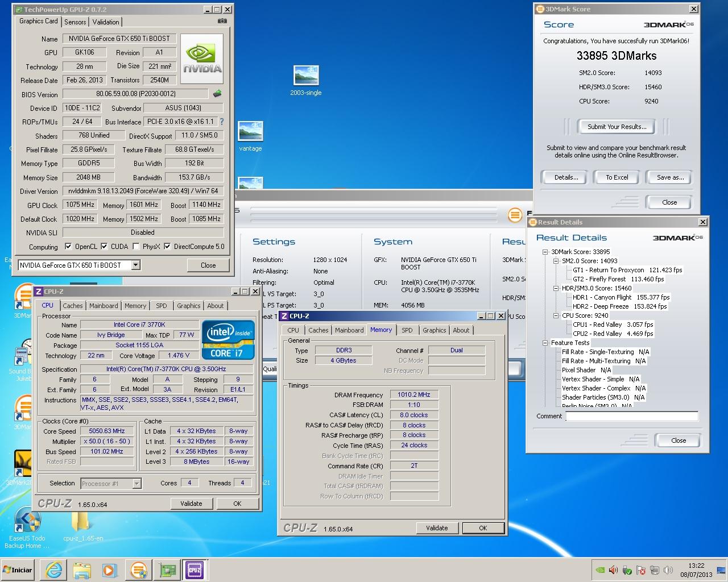Open Internet Explorer from the taskbar

pyautogui.click(x=54, y=570)
